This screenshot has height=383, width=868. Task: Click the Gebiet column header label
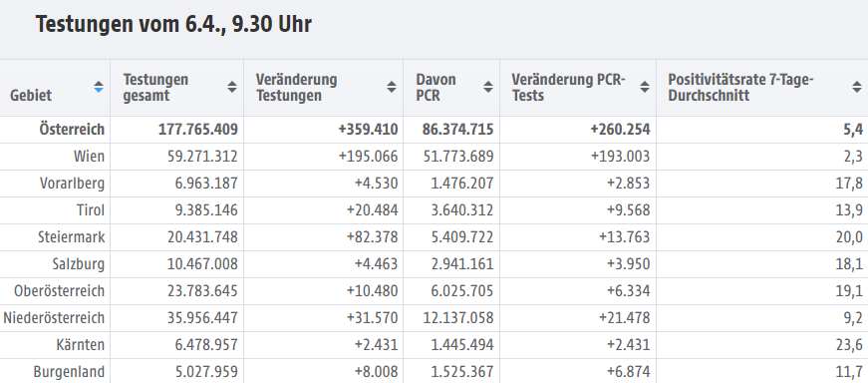pos(31,96)
